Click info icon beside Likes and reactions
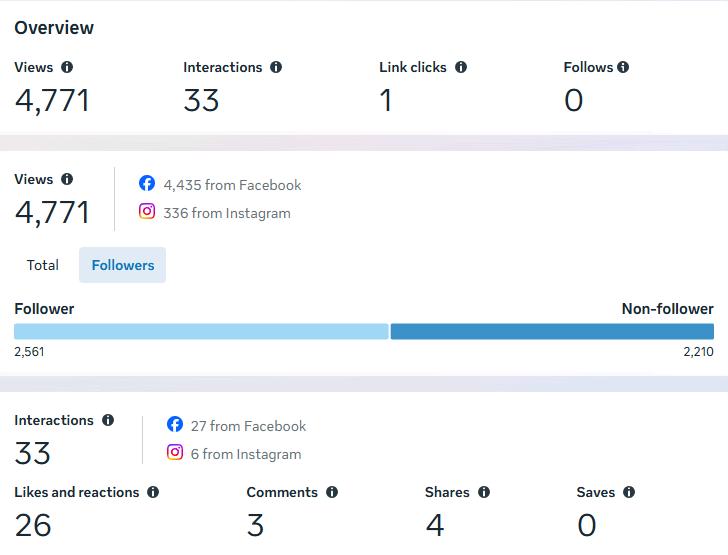This screenshot has width=728, height=555. [x=153, y=492]
